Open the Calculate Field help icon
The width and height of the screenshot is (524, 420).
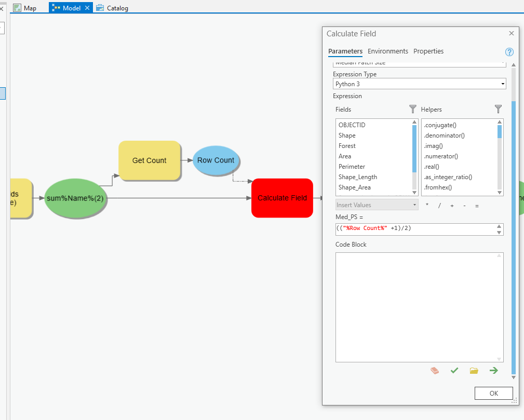[509, 52]
